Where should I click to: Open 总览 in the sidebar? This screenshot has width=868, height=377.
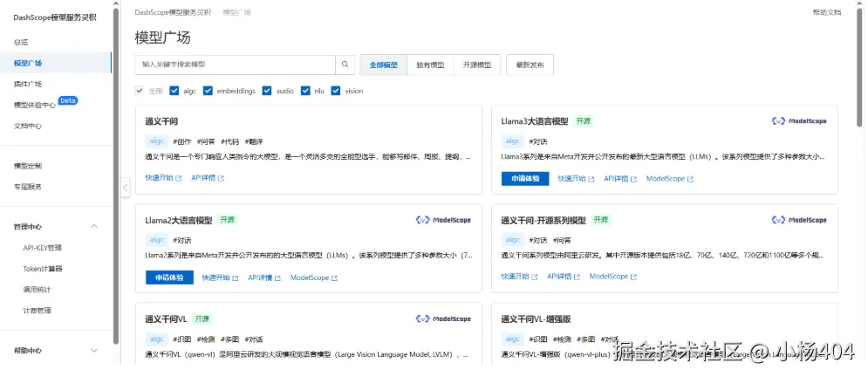pyautogui.click(x=21, y=42)
